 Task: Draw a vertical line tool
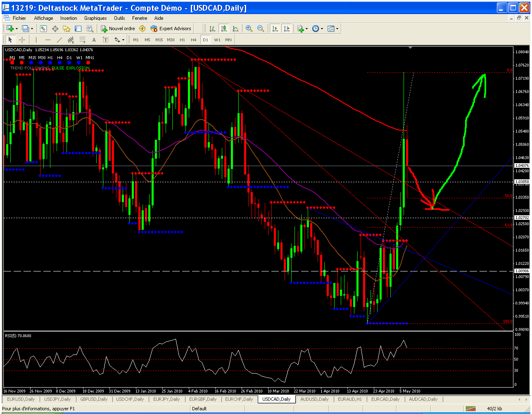(x=36, y=40)
